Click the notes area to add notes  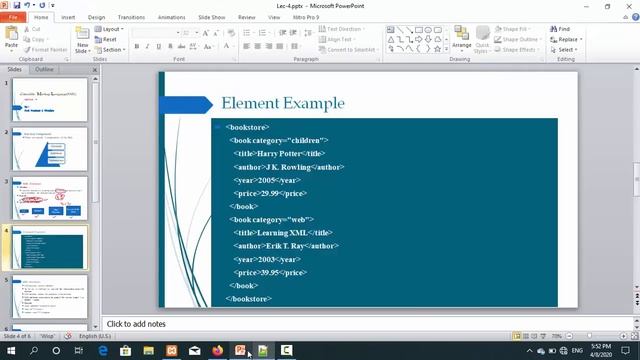[367, 324]
